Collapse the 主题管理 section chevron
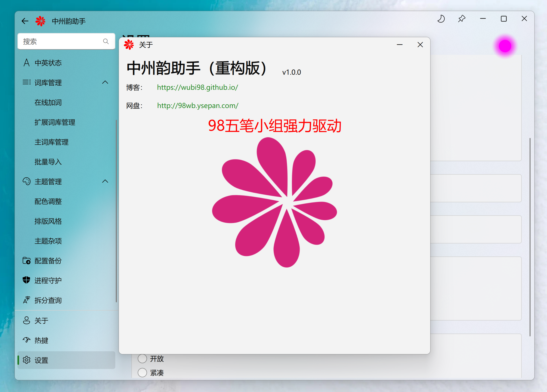This screenshot has height=392, width=547. click(105, 181)
